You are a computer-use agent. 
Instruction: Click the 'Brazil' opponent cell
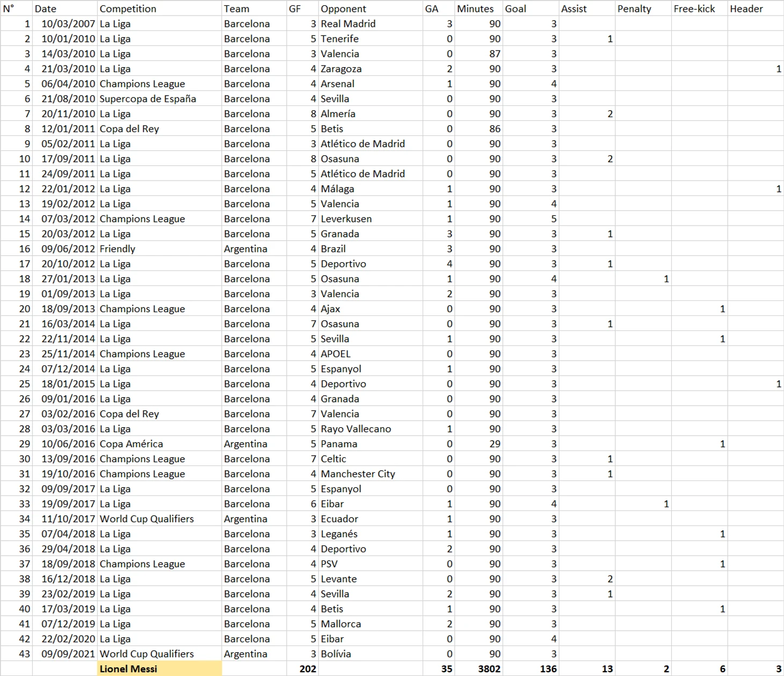371,249
